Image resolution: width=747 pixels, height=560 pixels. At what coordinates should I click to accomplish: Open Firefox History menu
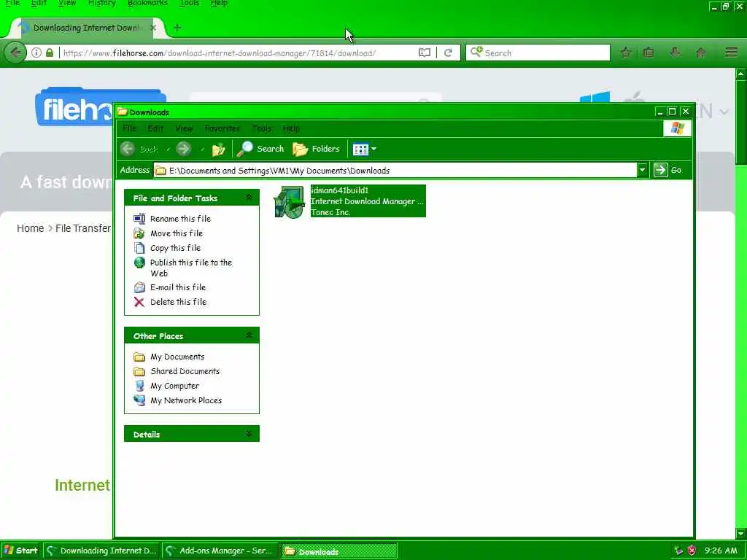(102, 3)
